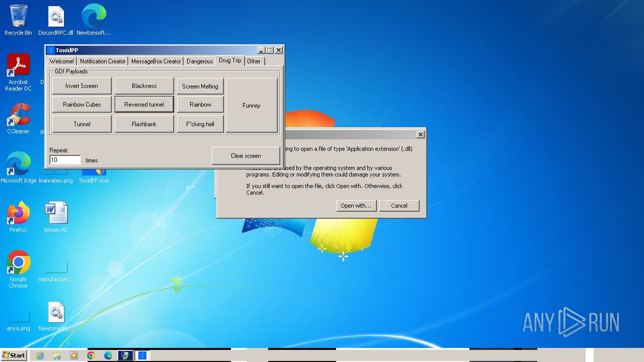644x362 pixels.
Task: Run the Invert Screen payload
Action: (82, 86)
